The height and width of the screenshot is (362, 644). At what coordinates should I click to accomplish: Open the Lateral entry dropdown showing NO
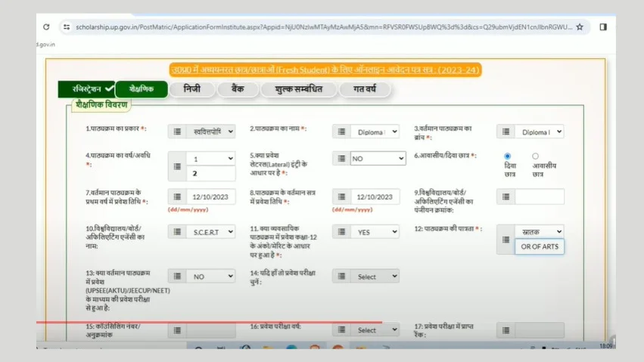click(378, 158)
